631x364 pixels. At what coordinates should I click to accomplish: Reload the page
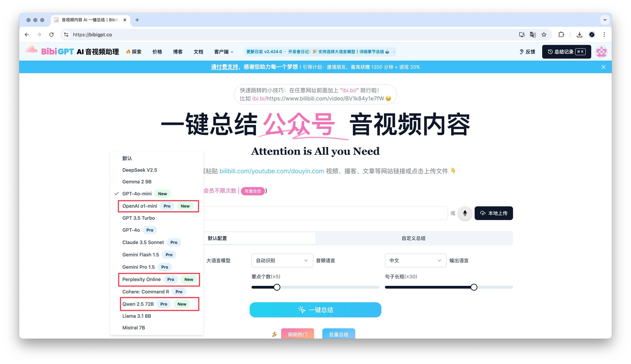[x=51, y=35]
